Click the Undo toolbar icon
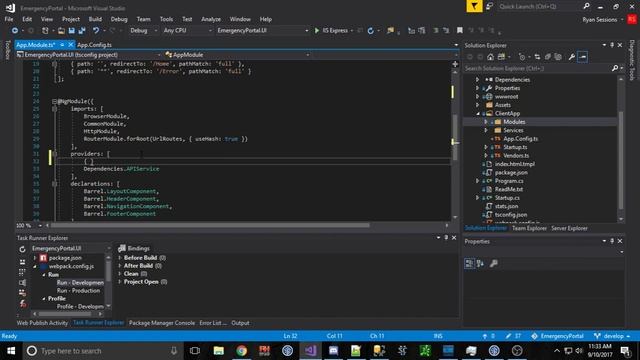The height and width of the screenshot is (360, 640). [x=96, y=31]
